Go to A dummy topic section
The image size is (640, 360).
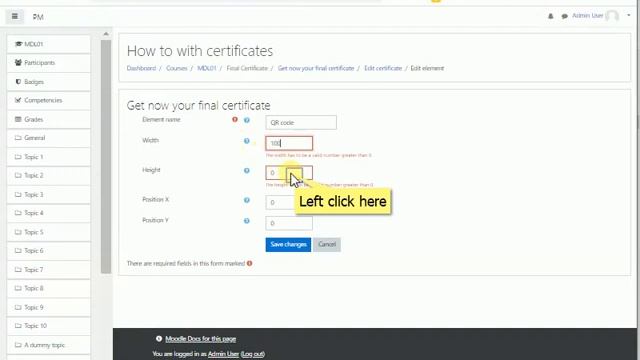click(x=49, y=345)
